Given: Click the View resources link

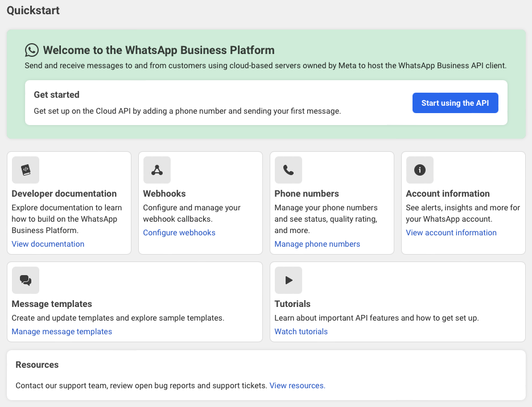Looking at the screenshot, I should tap(297, 385).
